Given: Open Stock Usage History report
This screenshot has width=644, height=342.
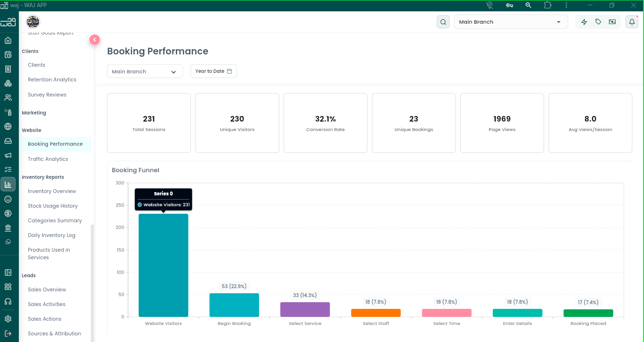Looking at the screenshot, I should 53,206.
